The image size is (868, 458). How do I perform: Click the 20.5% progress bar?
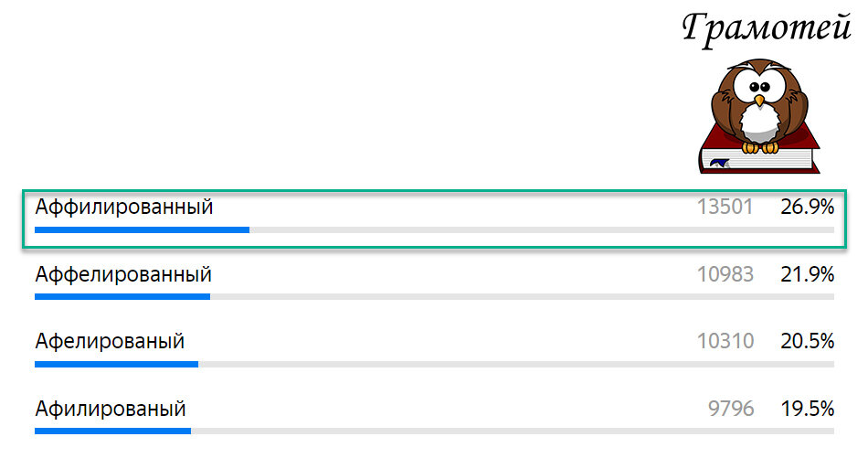click(x=434, y=364)
